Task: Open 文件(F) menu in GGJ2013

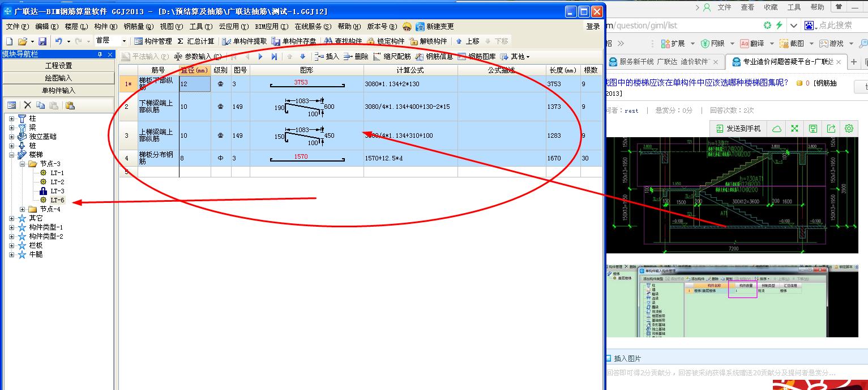Action: (17, 27)
